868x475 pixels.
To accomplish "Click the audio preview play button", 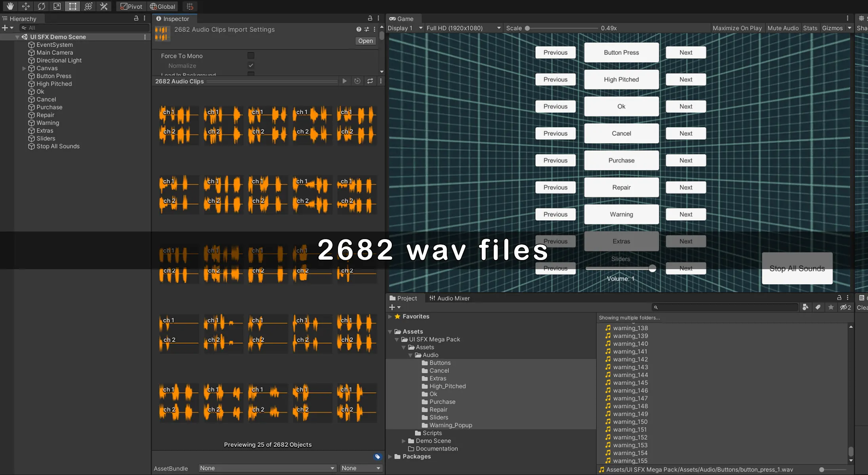I will tap(344, 81).
